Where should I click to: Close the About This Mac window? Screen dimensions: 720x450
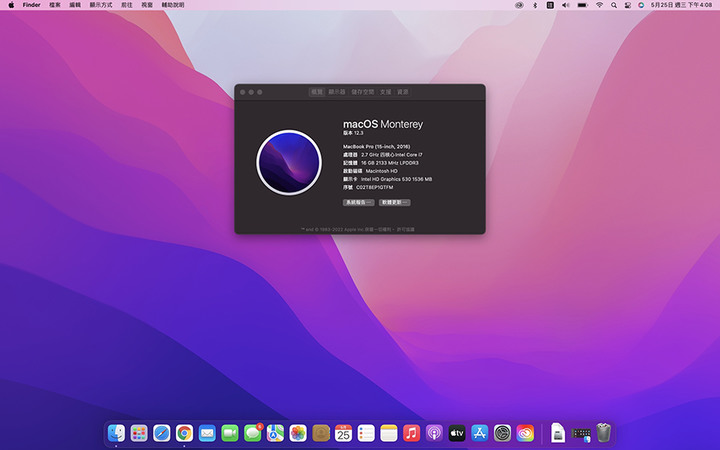click(x=242, y=92)
